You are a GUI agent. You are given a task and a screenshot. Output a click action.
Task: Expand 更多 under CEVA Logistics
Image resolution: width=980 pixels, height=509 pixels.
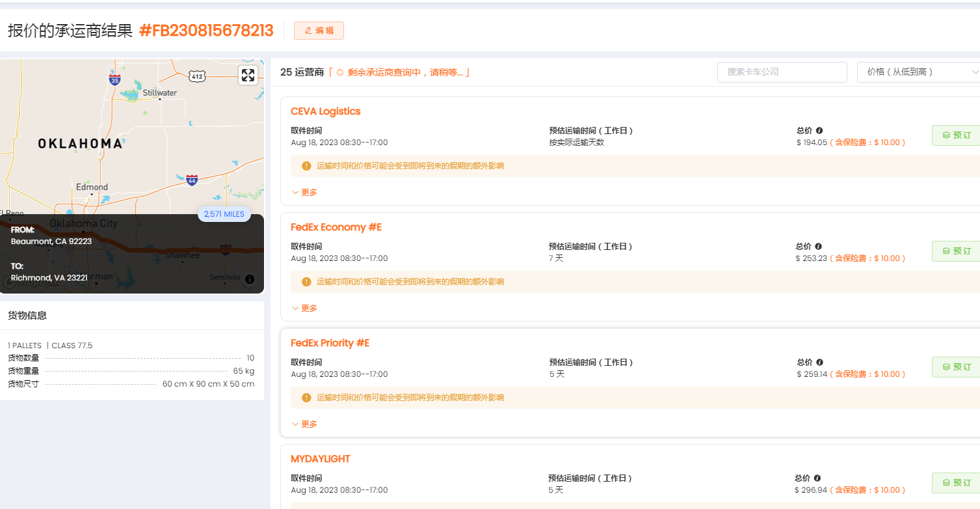click(304, 193)
